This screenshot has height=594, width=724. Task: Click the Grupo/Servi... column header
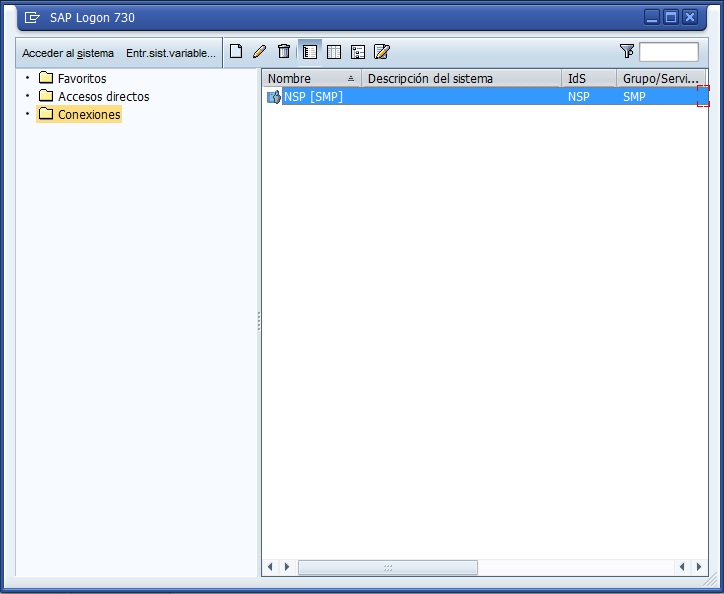[x=661, y=79]
